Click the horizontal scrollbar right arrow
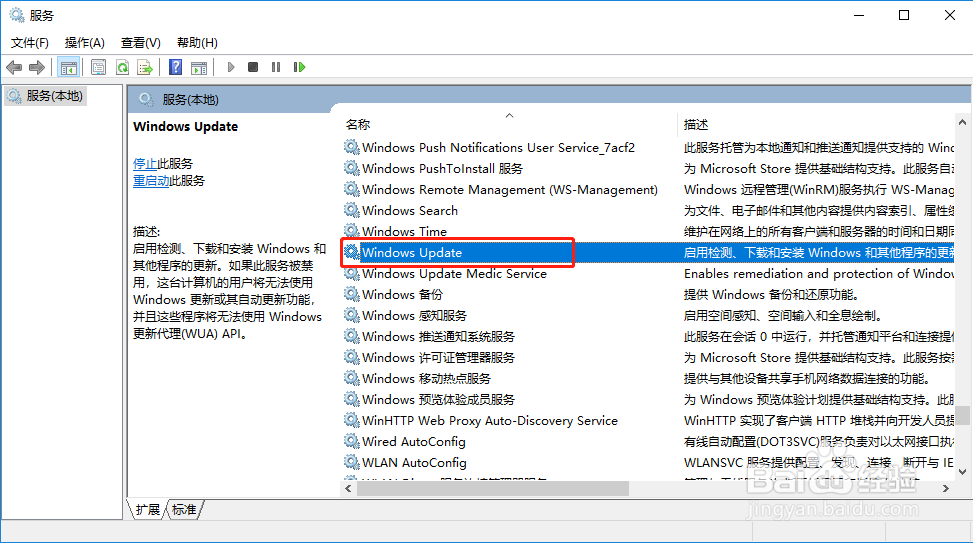The height and width of the screenshot is (543, 973). click(x=946, y=489)
